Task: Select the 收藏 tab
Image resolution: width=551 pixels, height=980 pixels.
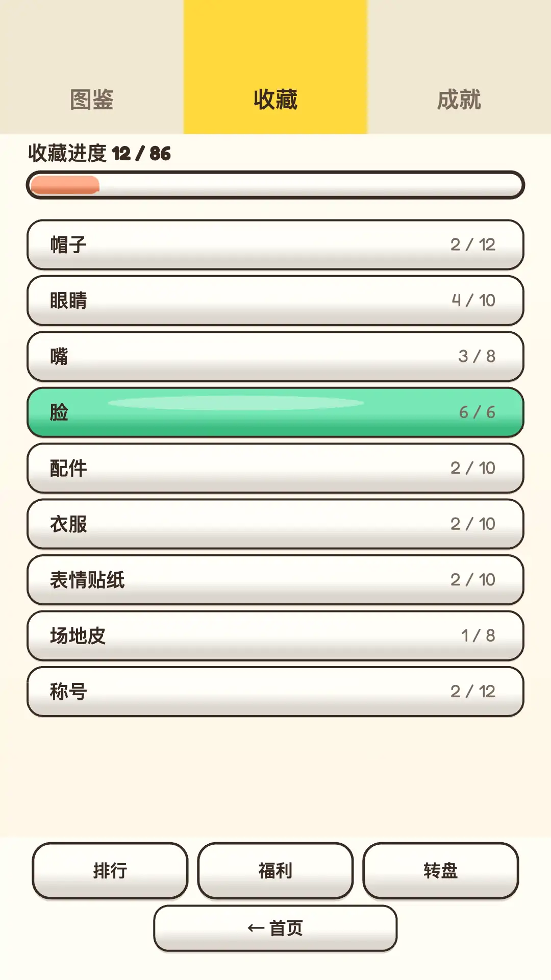Action: click(275, 67)
